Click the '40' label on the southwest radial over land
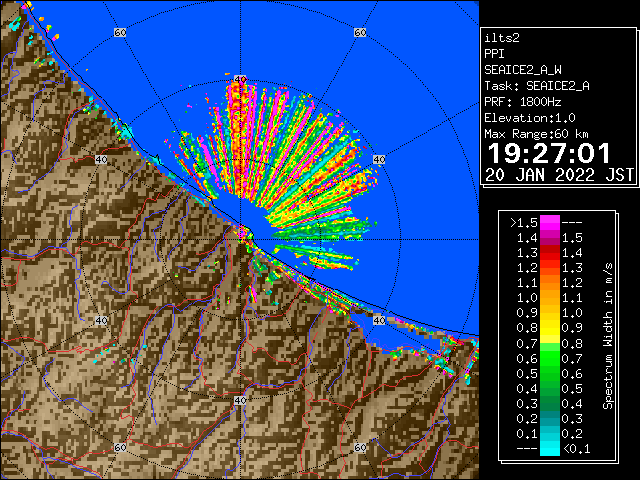Image resolution: width=640 pixels, height=480 pixels. click(101, 320)
